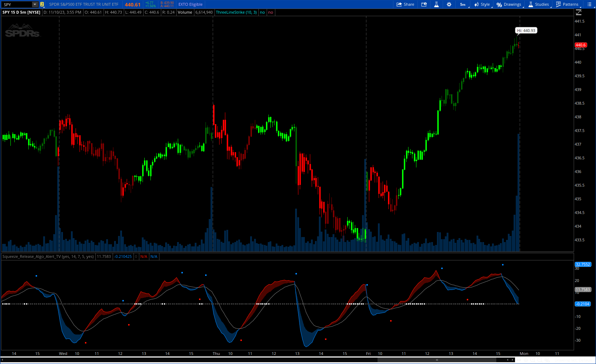
Task: Click the Share arrow icon
Action: [x=399, y=4]
